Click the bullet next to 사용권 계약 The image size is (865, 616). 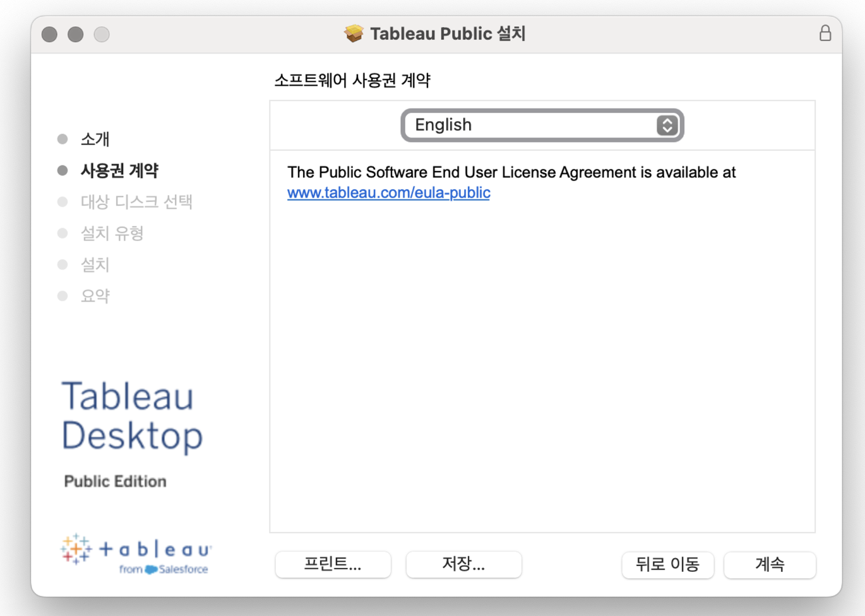63,170
